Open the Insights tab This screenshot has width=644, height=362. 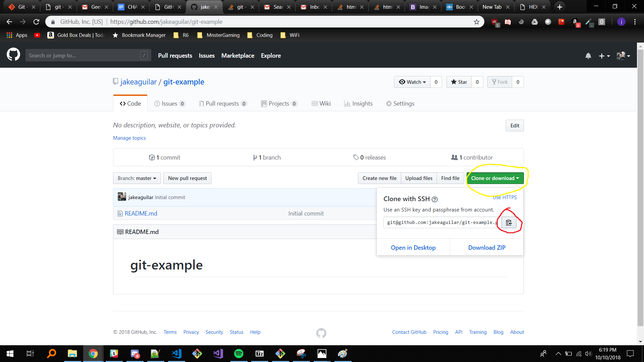(358, 104)
